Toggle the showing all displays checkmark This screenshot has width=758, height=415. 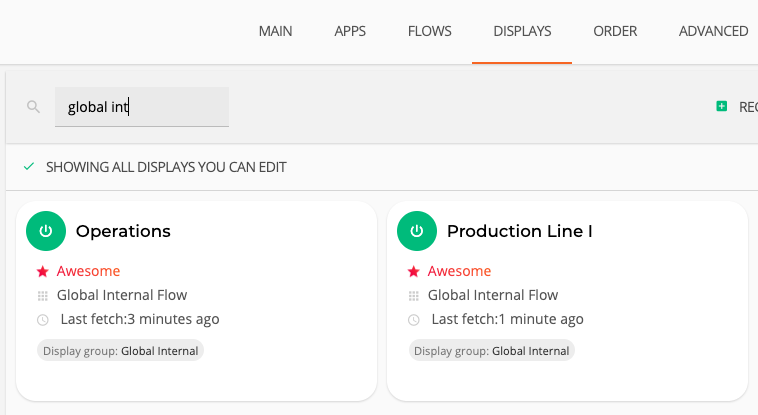coord(29,167)
